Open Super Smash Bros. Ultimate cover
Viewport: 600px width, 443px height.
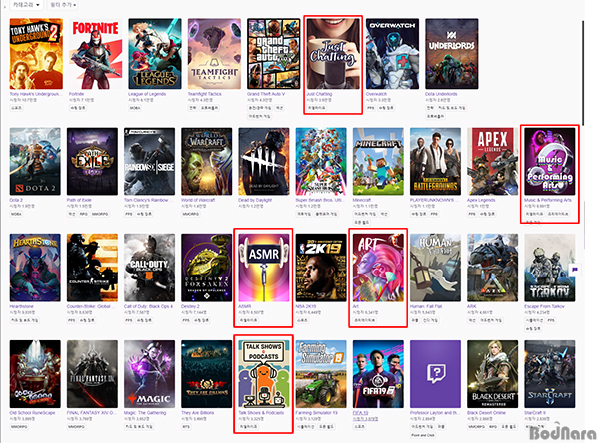(x=321, y=161)
